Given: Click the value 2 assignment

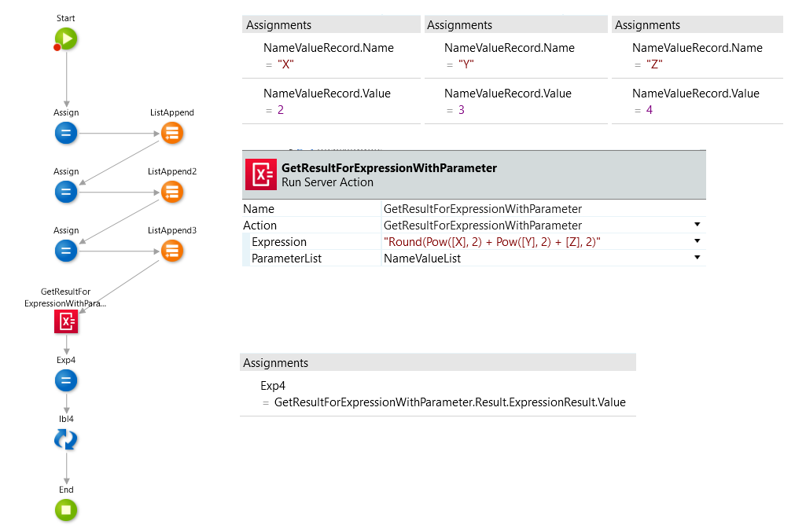Looking at the screenshot, I should (x=281, y=110).
